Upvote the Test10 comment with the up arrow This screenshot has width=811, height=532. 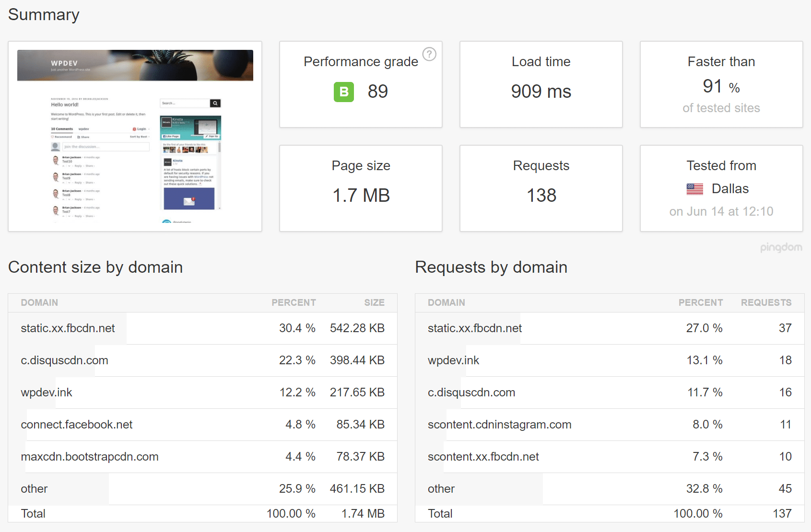pyautogui.click(x=63, y=166)
